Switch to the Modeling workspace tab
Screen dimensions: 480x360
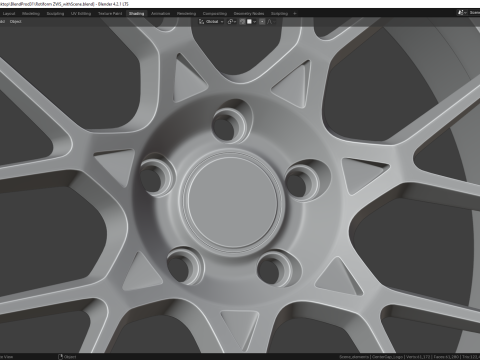click(31, 14)
